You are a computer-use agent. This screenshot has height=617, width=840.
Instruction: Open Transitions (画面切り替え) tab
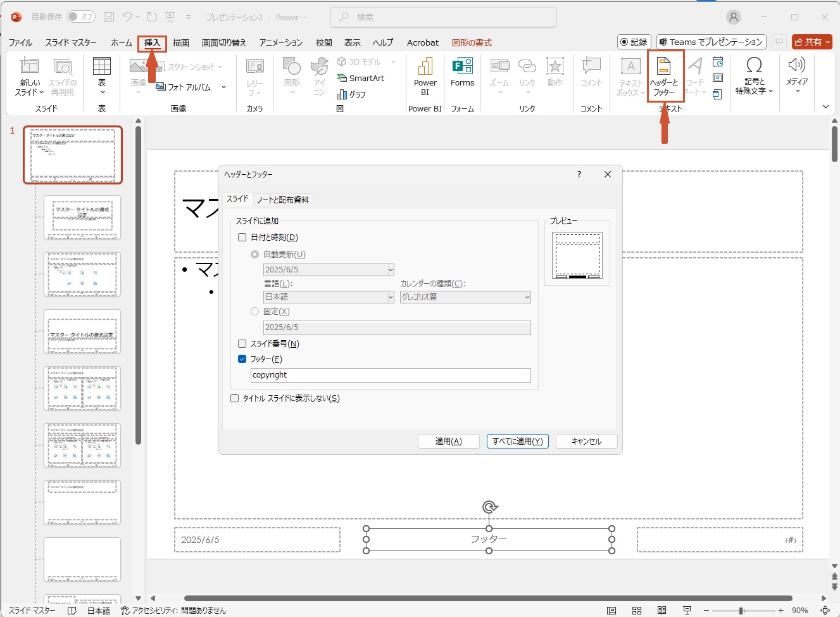coord(224,42)
